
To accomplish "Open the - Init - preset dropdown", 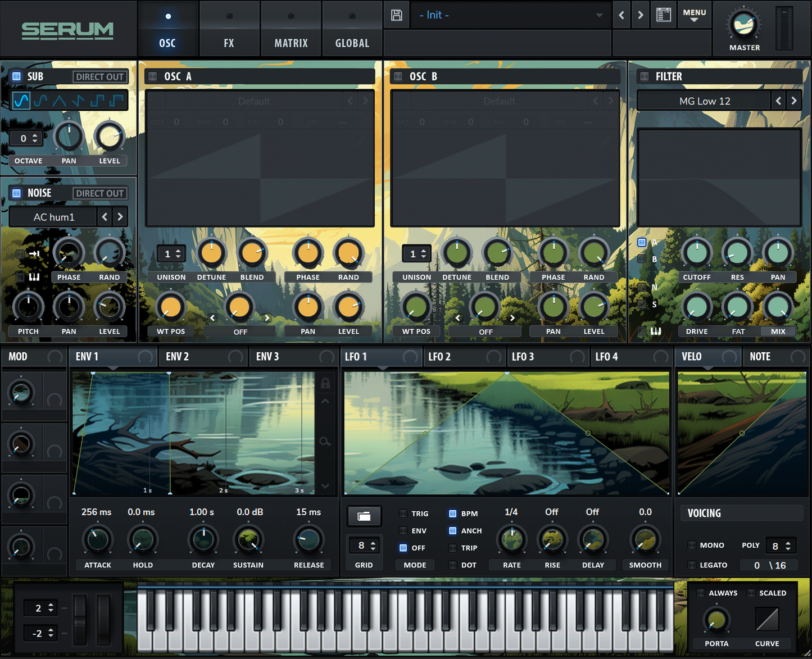I will 511,15.
